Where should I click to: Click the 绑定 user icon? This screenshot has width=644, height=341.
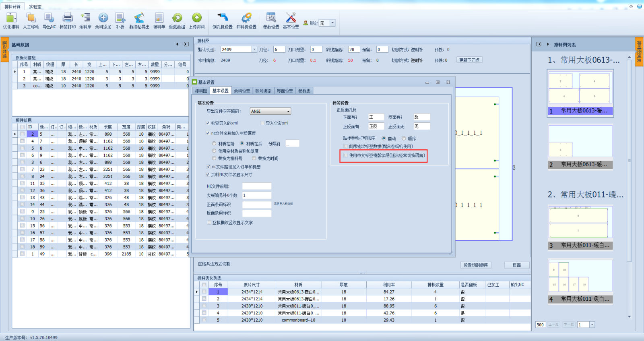click(x=305, y=23)
